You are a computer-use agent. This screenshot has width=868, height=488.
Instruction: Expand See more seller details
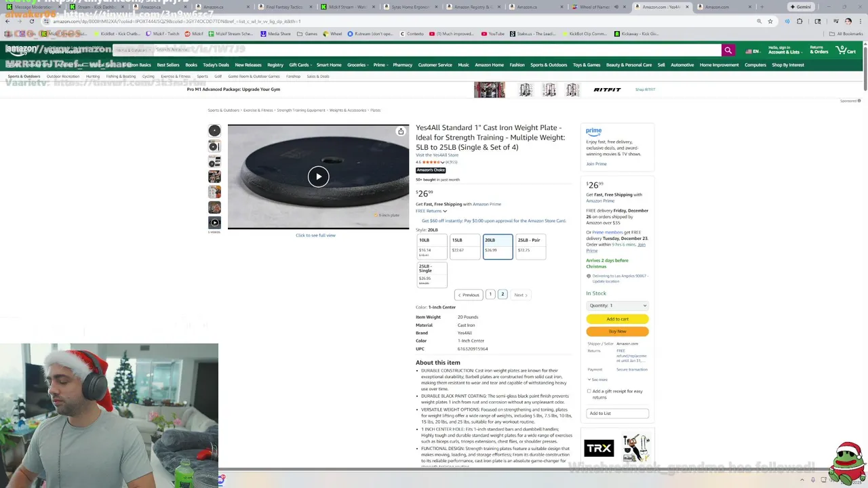[597, 380]
